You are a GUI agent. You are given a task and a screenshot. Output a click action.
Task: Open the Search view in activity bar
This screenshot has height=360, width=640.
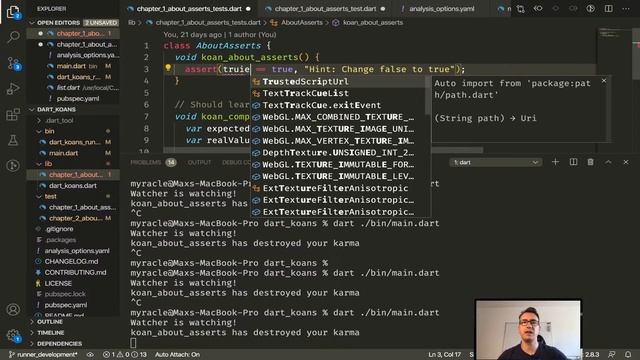click(13, 38)
